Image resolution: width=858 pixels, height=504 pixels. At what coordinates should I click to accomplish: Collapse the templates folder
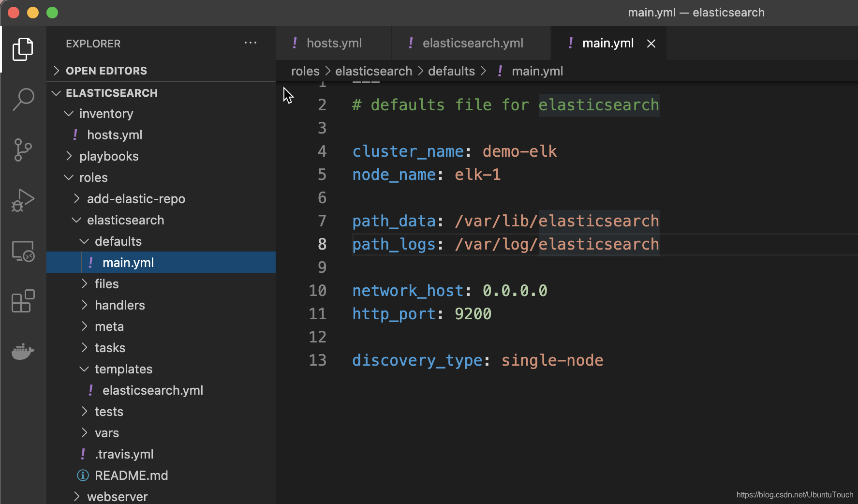84,369
